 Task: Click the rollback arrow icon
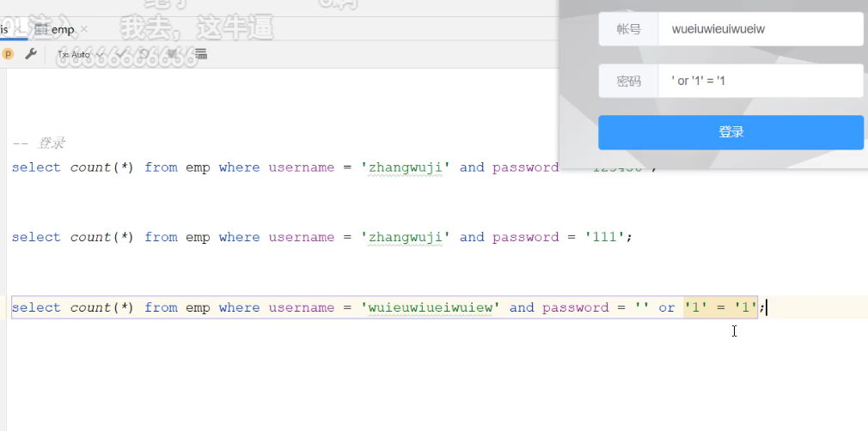[x=144, y=54]
